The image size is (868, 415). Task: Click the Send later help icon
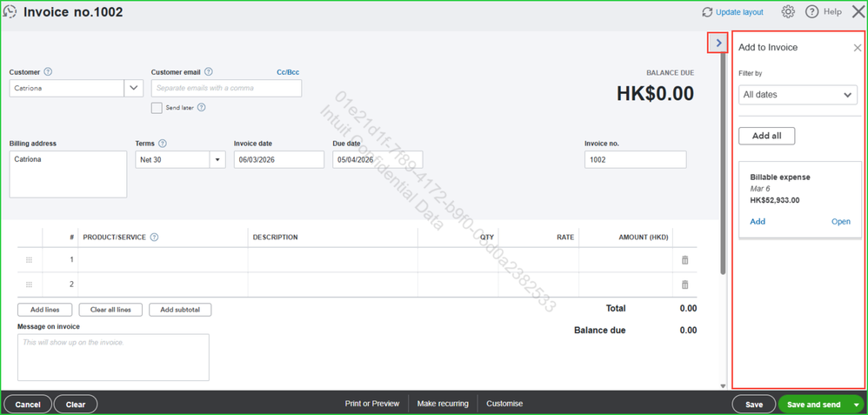coord(202,108)
